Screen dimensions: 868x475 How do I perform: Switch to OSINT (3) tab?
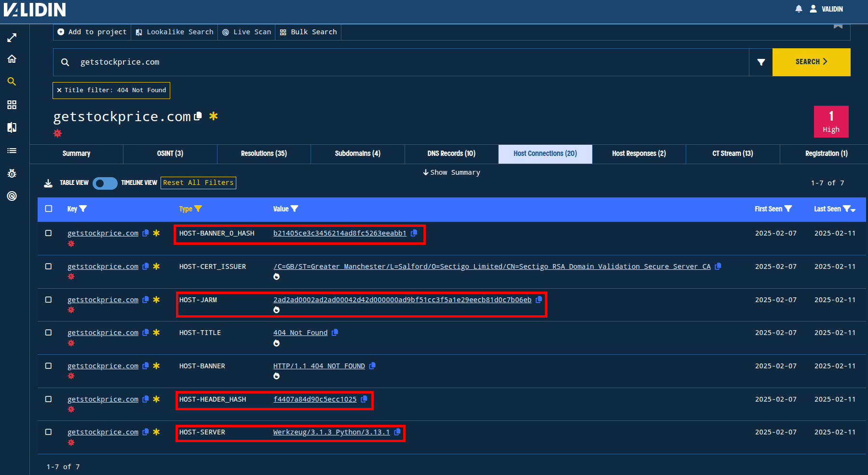pos(170,154)
